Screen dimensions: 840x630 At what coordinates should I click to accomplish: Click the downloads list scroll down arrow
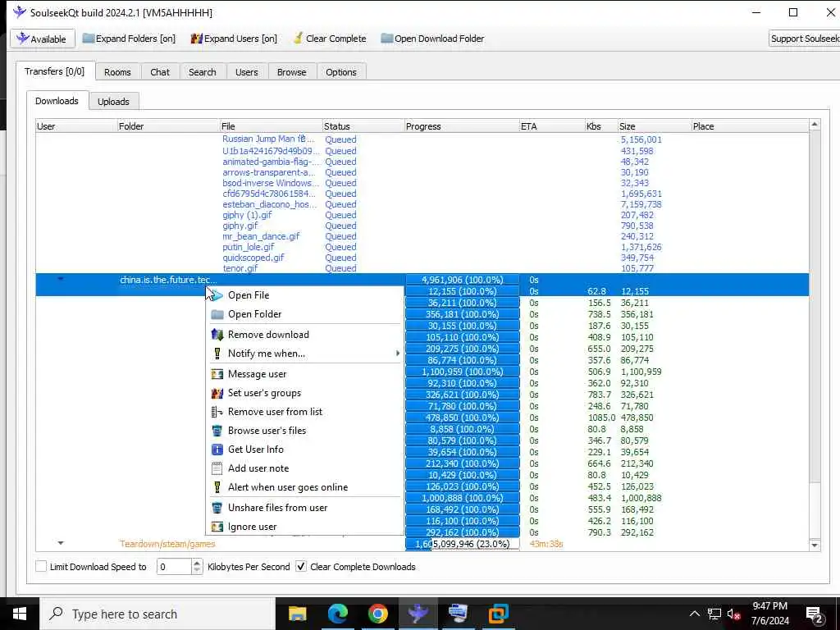[x=815, y=546]
